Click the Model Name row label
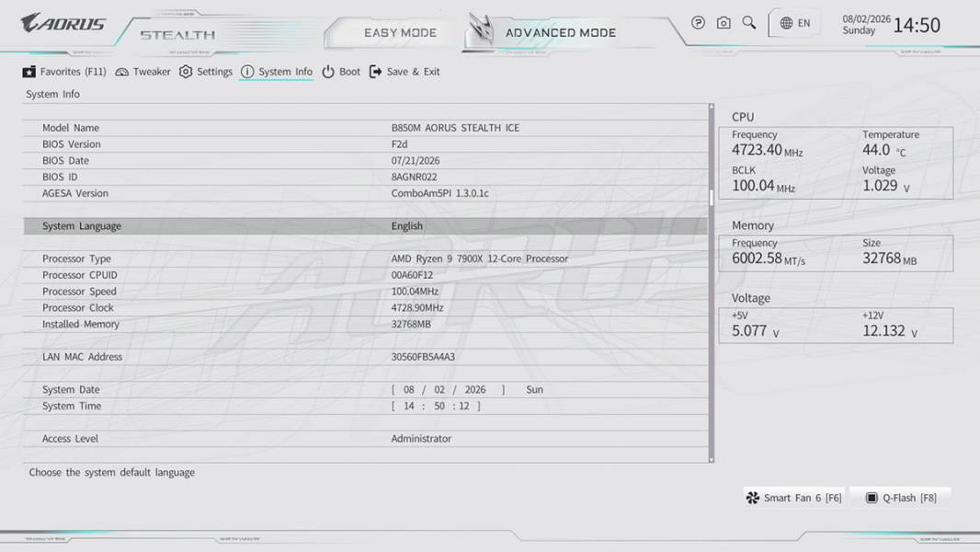The height and width of the screenshot is (552, 980). (x=71, y=128)
